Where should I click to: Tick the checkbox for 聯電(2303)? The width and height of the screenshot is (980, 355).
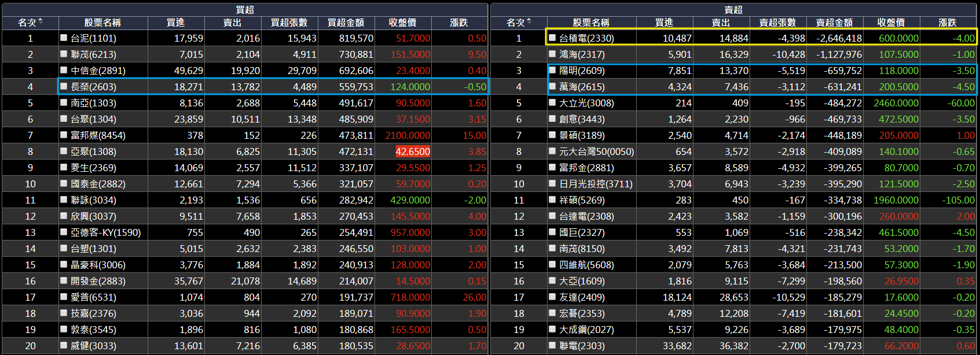(552, 345)
